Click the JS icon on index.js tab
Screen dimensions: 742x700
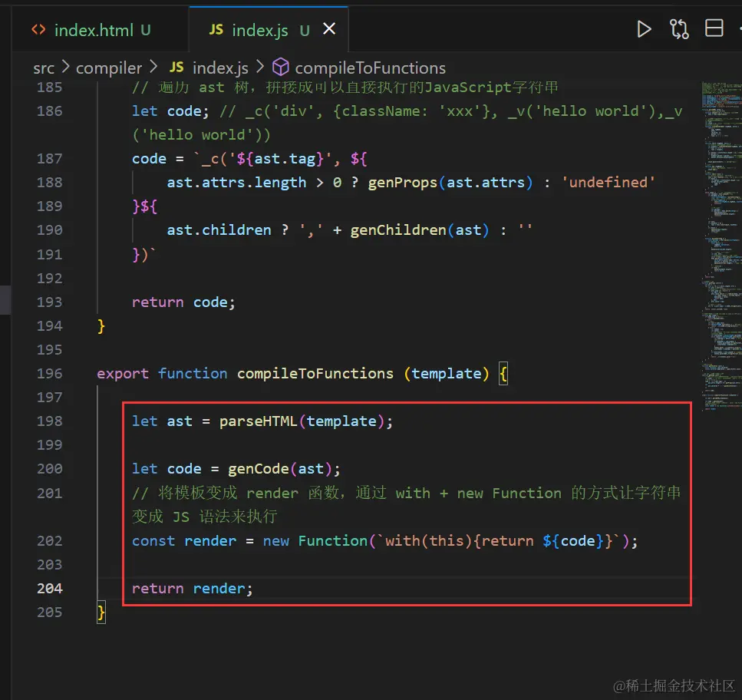point(216,30)
